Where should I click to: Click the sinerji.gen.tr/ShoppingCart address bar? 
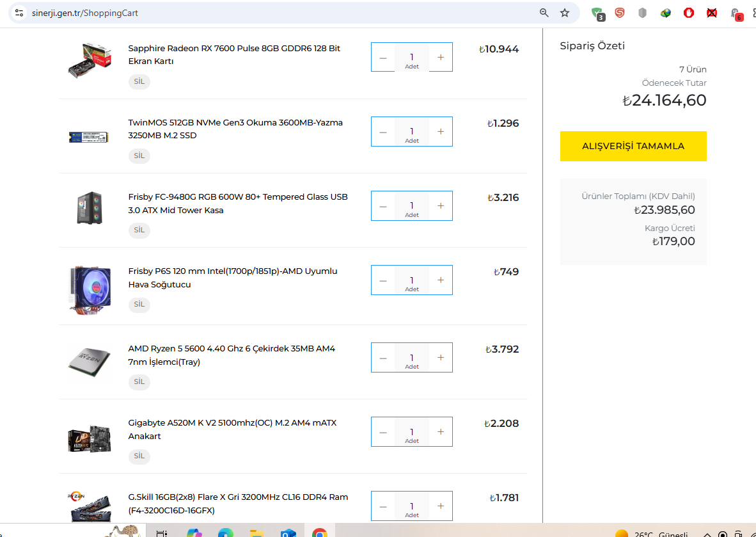click(x=294, y=13)
